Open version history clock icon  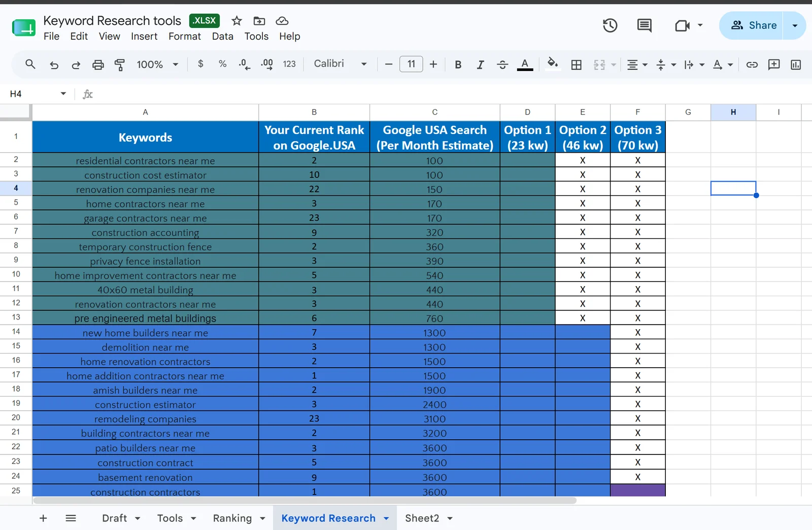(610, 25)
